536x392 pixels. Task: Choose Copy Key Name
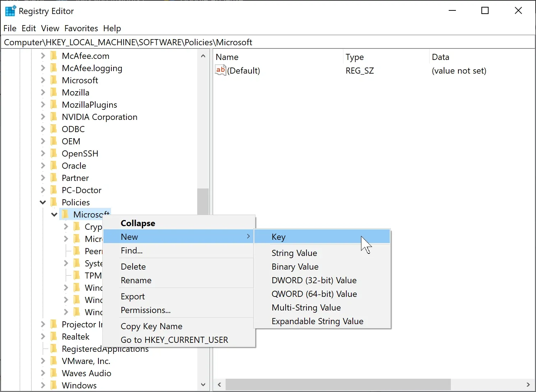(x=179, y=326)
